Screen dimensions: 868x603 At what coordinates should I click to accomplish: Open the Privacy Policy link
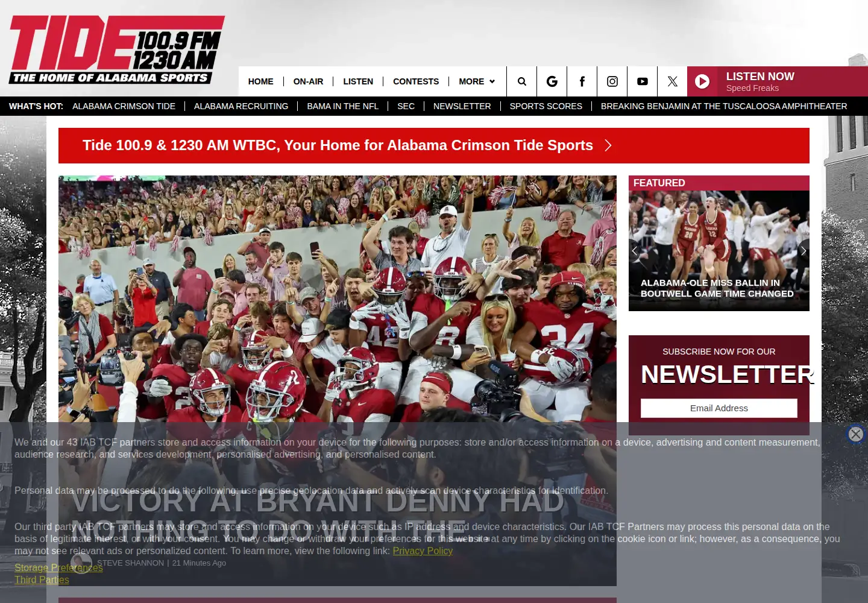pyautogui.click(x=423, y=551)
